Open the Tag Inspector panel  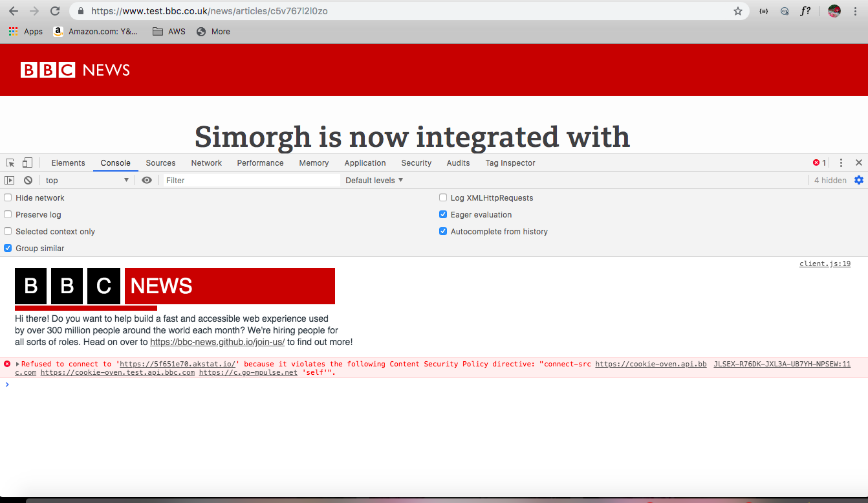510,162
